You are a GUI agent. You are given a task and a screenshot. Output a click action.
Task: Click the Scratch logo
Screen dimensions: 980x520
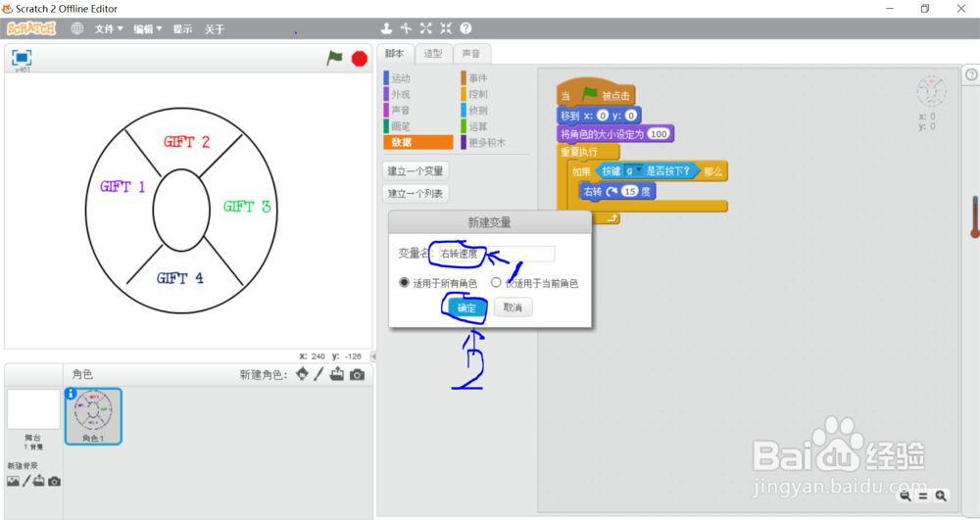[x=31, y=28]
